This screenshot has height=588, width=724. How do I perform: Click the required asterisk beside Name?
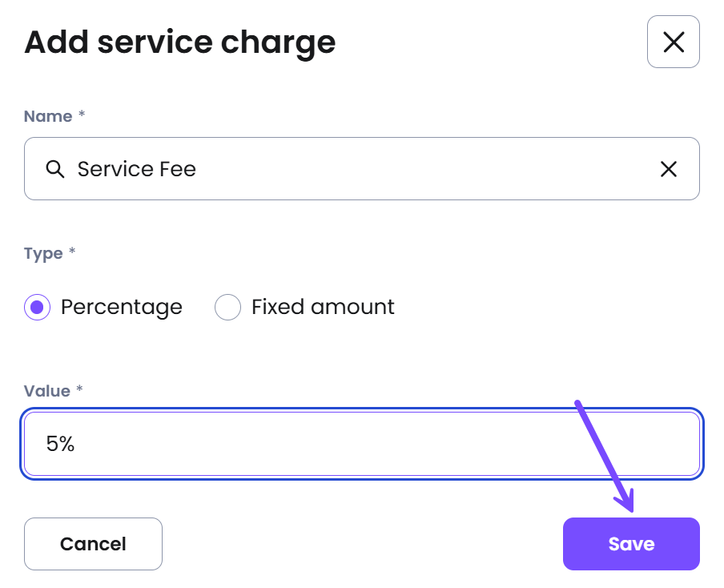(x=82, y=113)
